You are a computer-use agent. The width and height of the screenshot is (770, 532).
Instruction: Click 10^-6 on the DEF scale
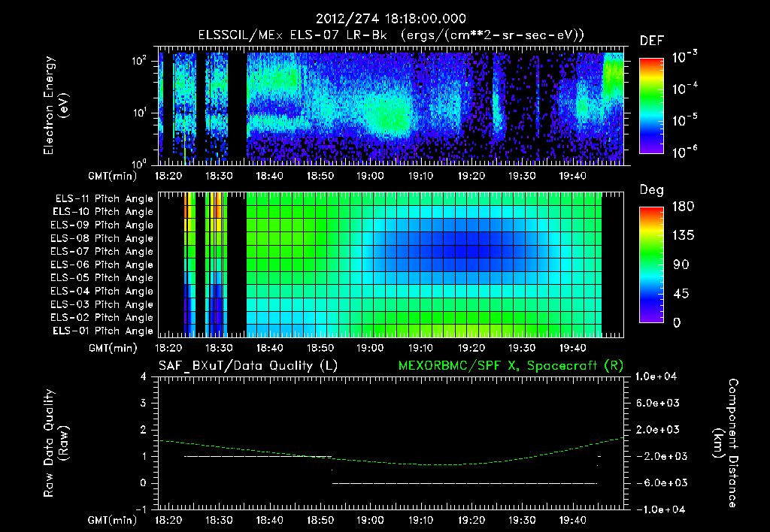[684, 152]
